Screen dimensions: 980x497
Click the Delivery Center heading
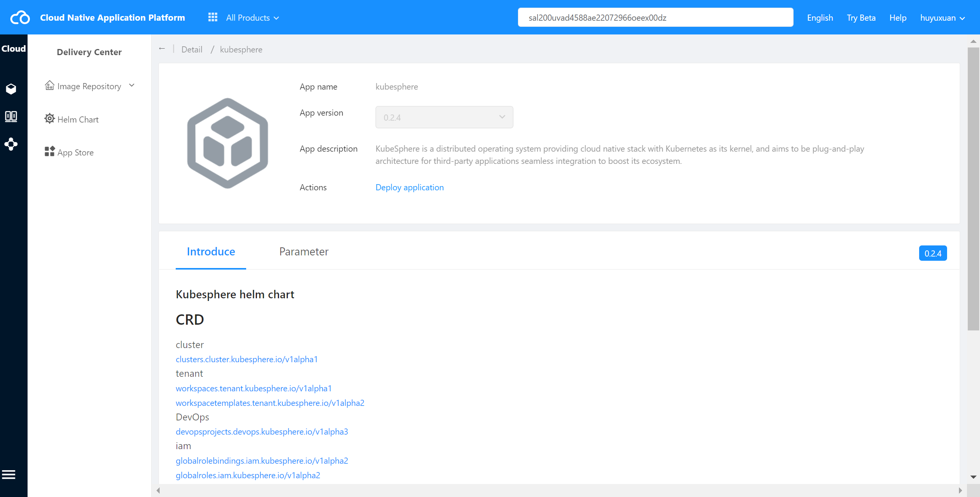point(89,52)
